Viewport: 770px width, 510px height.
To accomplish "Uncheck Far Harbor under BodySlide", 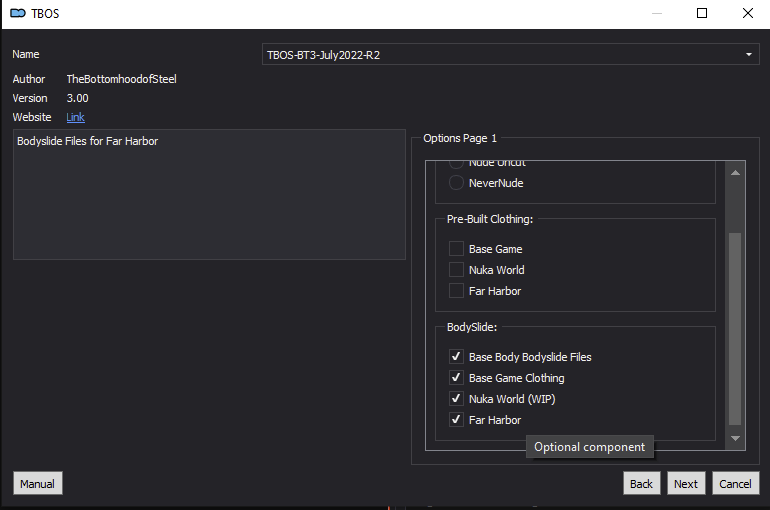I will 456,420.
